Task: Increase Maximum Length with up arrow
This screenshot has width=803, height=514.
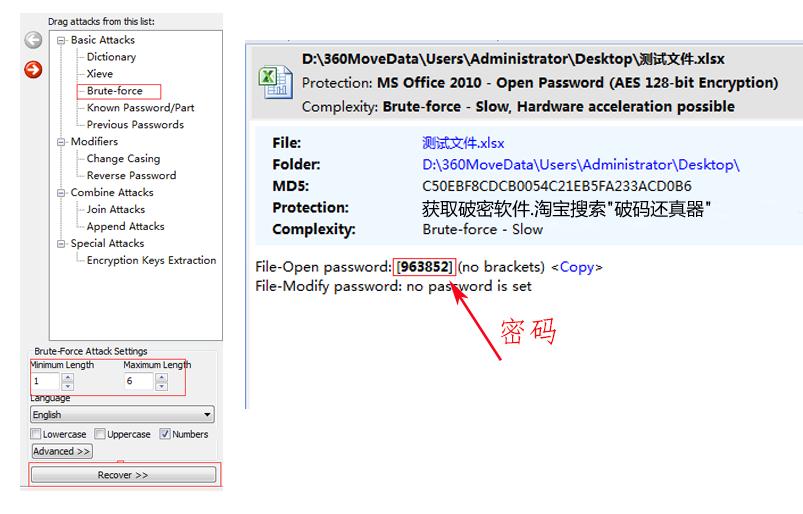Action: [x=161, y=378]
